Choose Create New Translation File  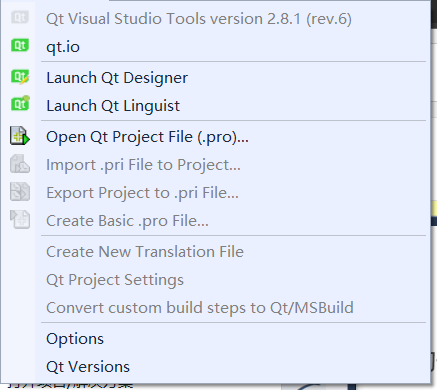(145, 252)
